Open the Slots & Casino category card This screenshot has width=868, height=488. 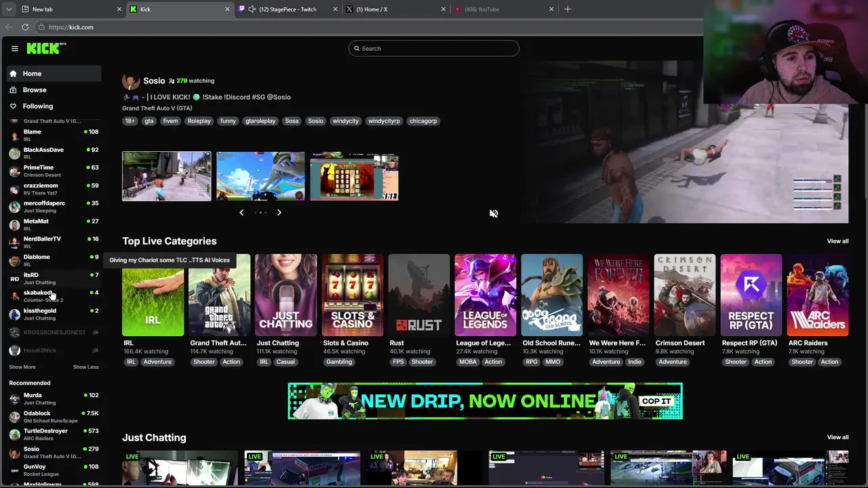pos(352,295)
